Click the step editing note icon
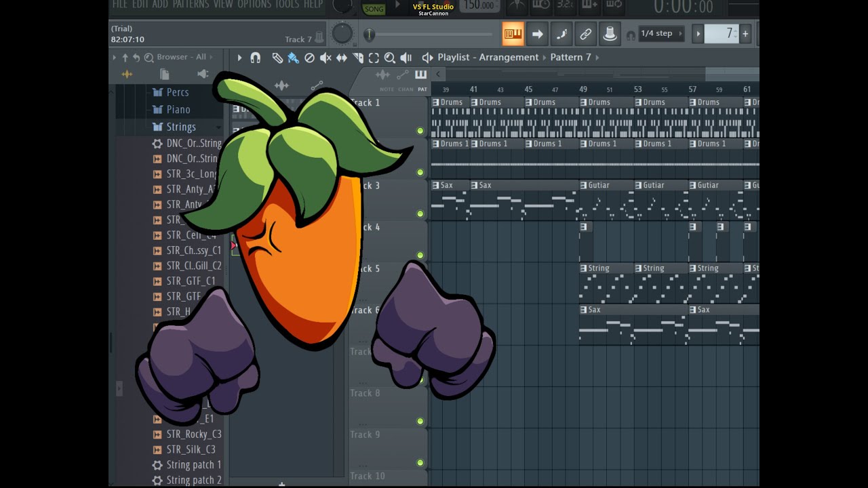The height and width of the screenshot is (488, 868). click(x=561, y=34)
